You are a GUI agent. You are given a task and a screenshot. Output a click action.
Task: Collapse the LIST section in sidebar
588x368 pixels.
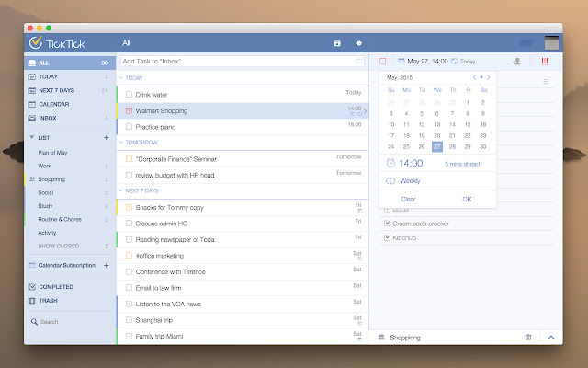(32, 137)
